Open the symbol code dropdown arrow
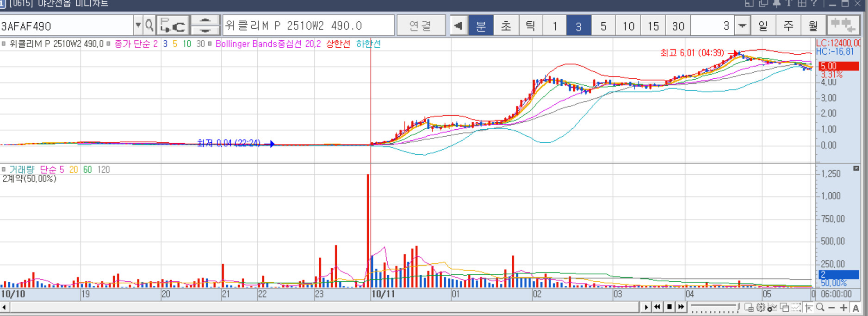 pos(138,25)
